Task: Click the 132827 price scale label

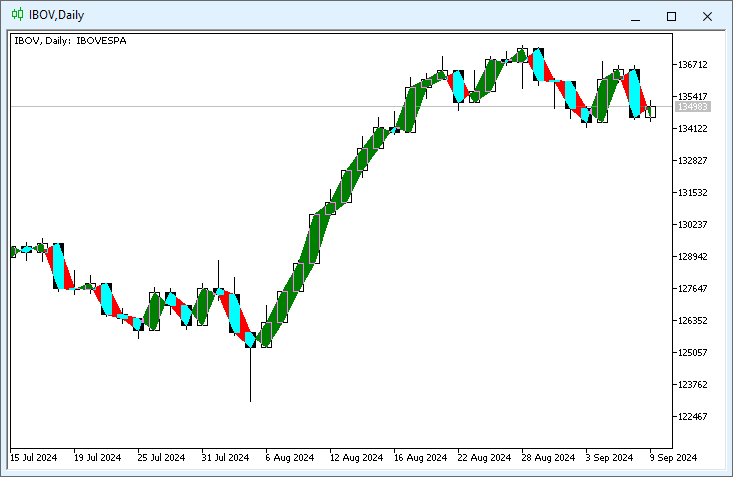Action: (692, 160)
